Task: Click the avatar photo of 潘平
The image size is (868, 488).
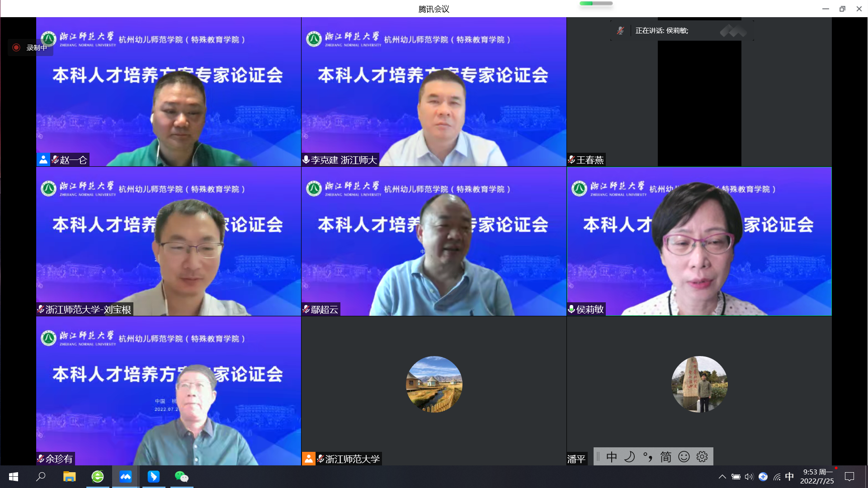Action: [x=699, y=384]
